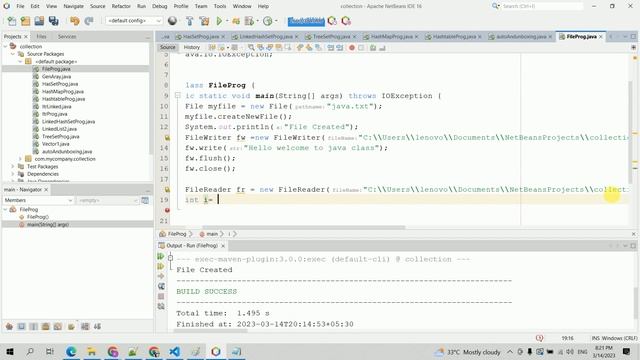Switch to the Files panel tab
The height and width of the screenshot is (360, 640).
click(41, 37)
